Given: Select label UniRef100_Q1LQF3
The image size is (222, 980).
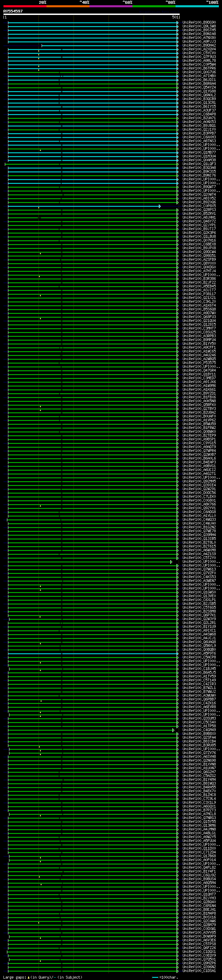Looking at the screenshot, I should [199, 164].
